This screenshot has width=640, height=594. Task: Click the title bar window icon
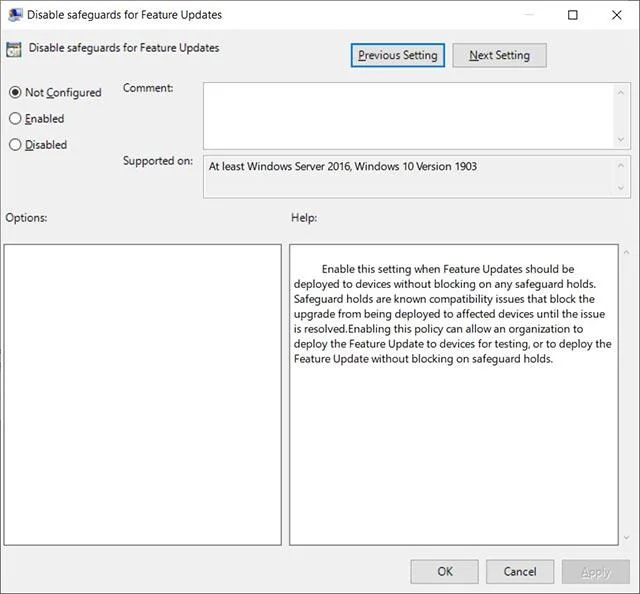(x=15, y=15)
